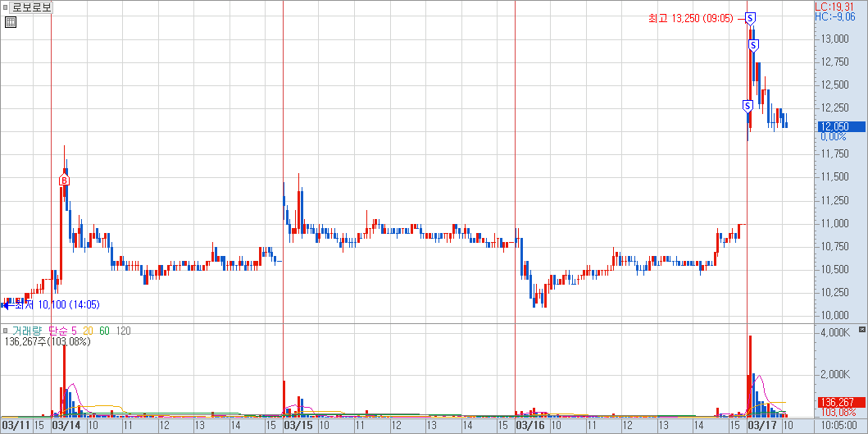This screenshot has width=868, height=434.
Task: Open the grid table icon under the stock name
Action: [x=11, y=22]
